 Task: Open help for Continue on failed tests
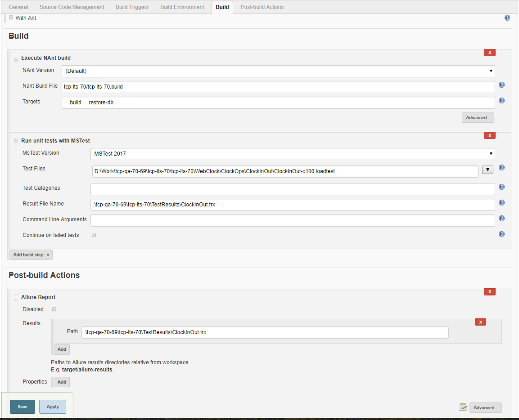tap(501, 234)
